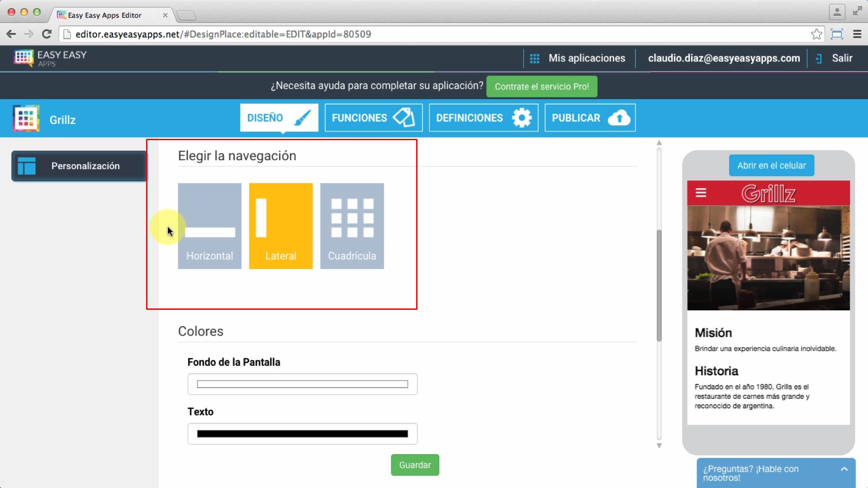Click the Contrate el servicio Pro button
This screenshot has width=868, height=488.
[541, 86]
